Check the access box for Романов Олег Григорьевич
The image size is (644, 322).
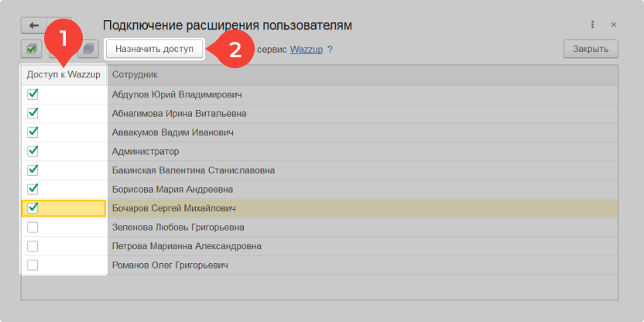pyautogui.click(x=33, y=265)
